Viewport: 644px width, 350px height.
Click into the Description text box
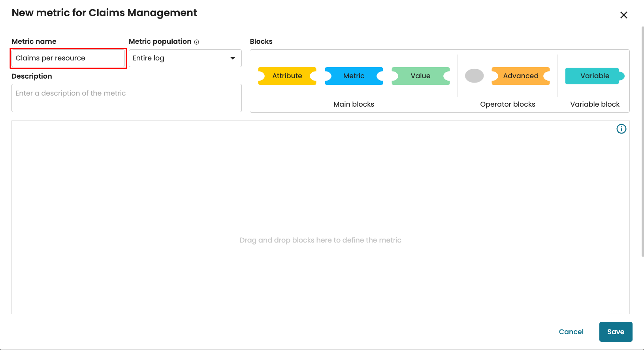click(x=126, y=98)
